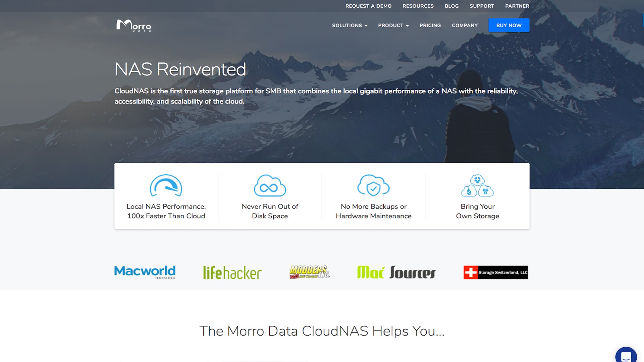644x362 pixels.
Task: Click the Never Run Out of Disk Space text
Action: [270, 211]
